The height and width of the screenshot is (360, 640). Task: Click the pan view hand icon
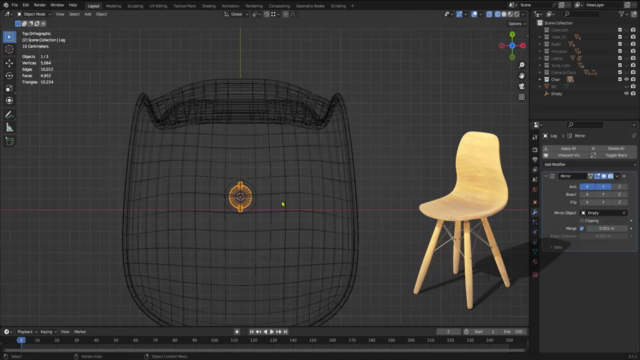(x=522, y=76)
